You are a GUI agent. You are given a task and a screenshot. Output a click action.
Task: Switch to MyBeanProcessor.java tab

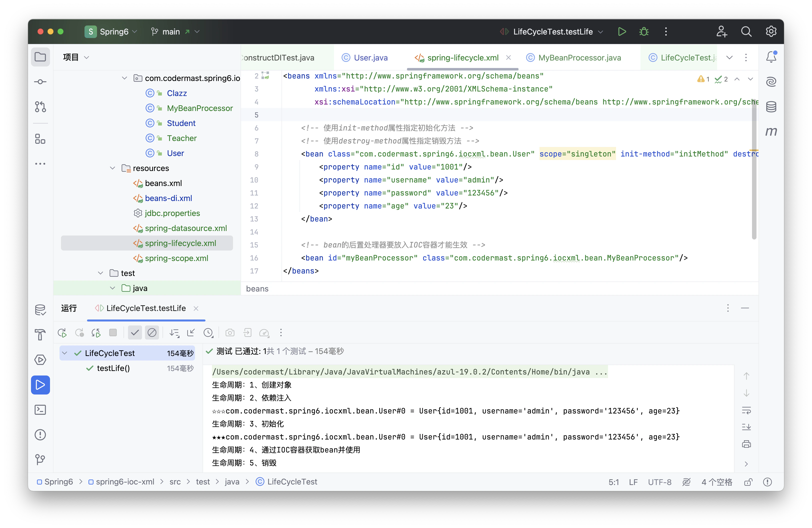[x=579, y=58]
